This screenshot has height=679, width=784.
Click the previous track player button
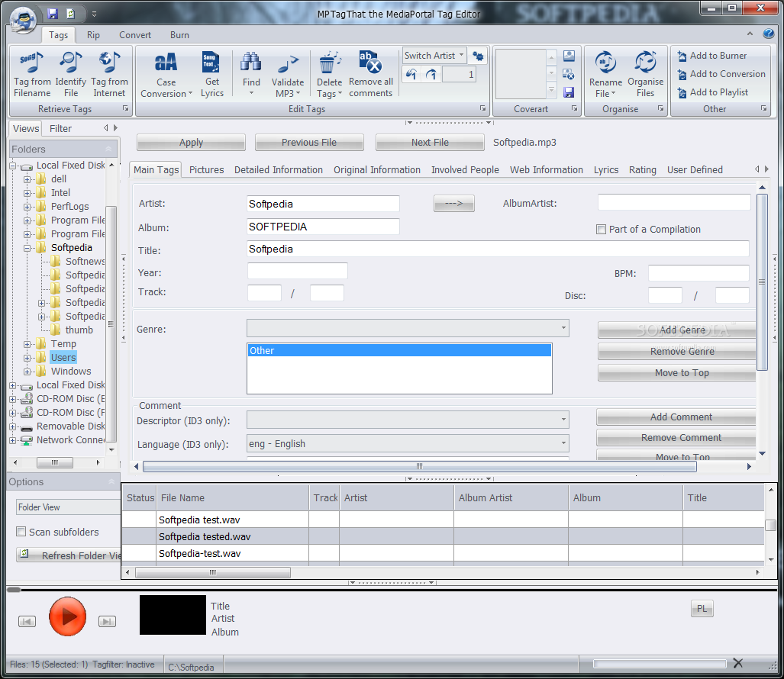click(x=27, y=621)
